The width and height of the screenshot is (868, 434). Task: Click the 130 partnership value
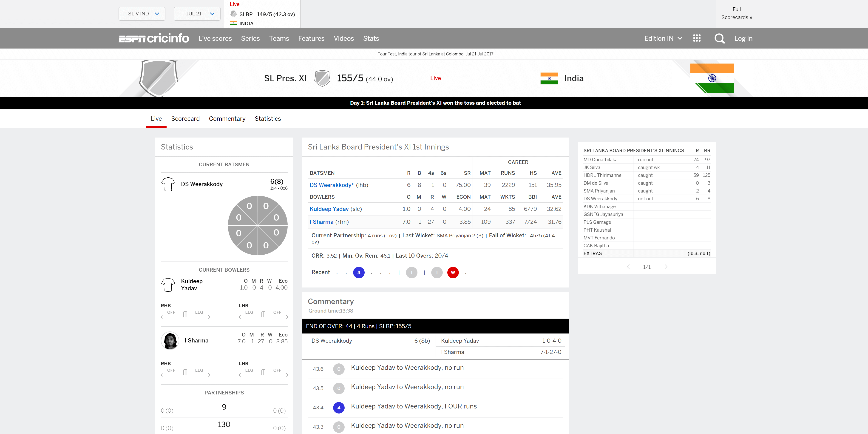(224, 425)
